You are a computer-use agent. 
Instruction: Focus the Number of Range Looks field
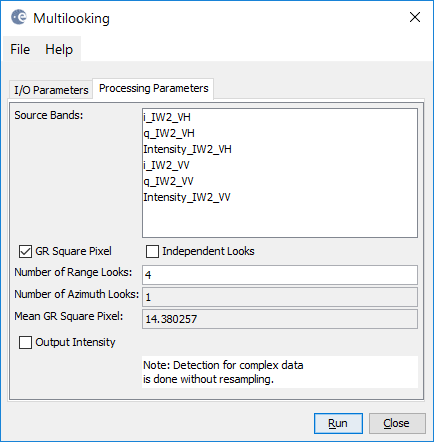coord(280,275)
